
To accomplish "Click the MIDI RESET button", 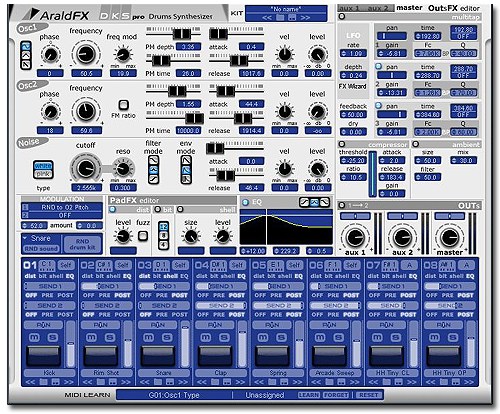I will tap(369, 395).
